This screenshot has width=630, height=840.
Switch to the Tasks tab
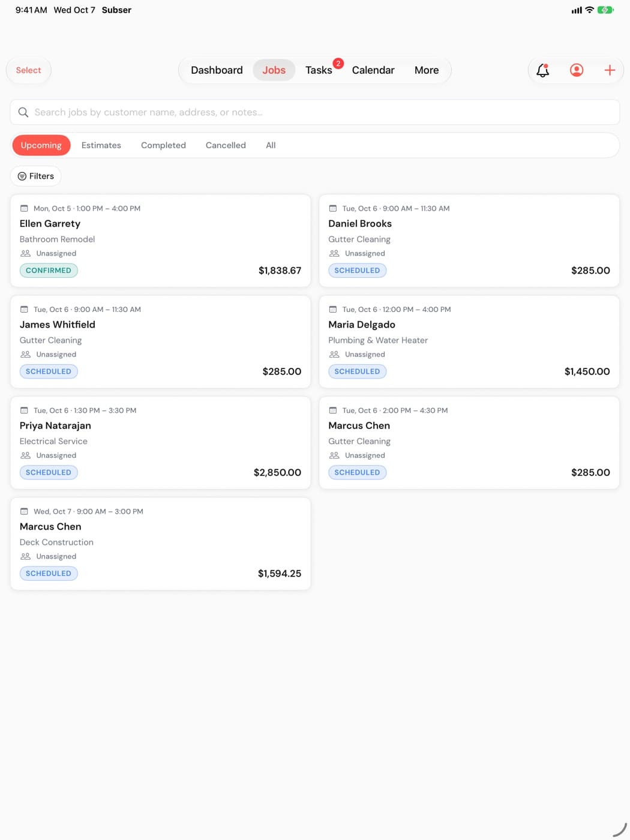pyautogui.click(x=319, y=70)
